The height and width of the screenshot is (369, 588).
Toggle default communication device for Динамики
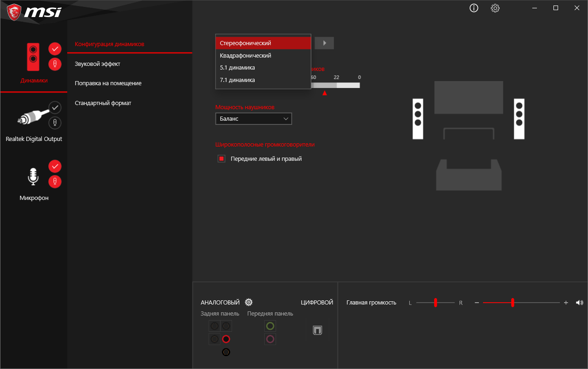55,64
